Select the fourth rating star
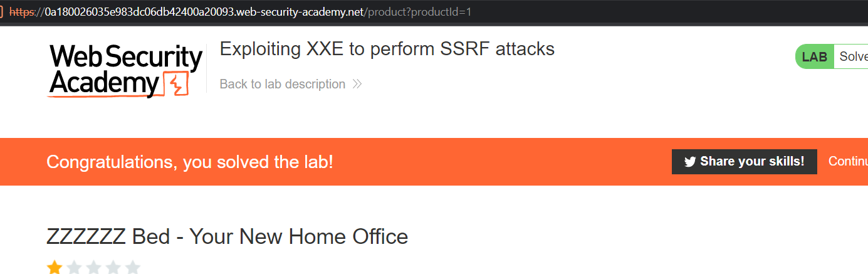The image size is (868, 274). point(113,268)
